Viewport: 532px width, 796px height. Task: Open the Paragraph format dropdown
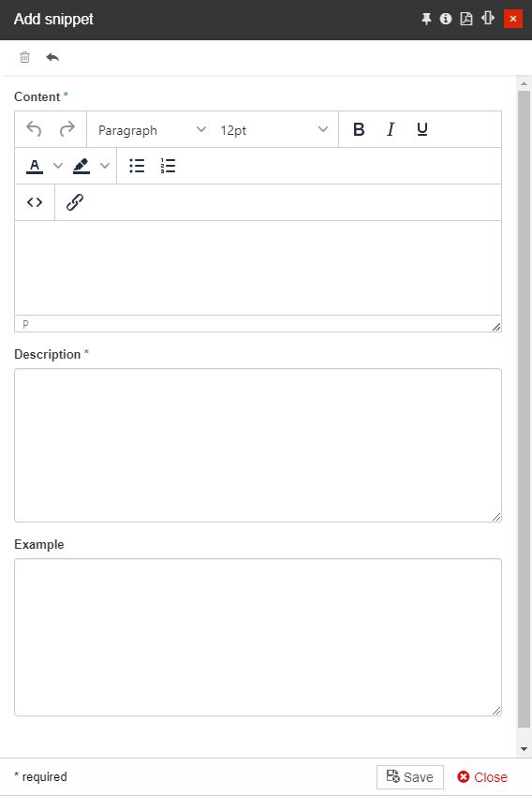pos(152,130)
